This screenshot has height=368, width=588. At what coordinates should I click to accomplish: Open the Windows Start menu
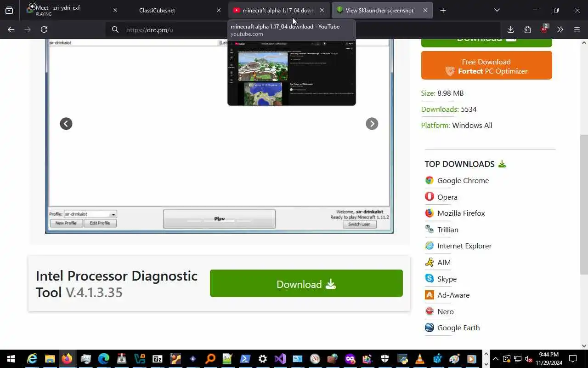point(11,359)
